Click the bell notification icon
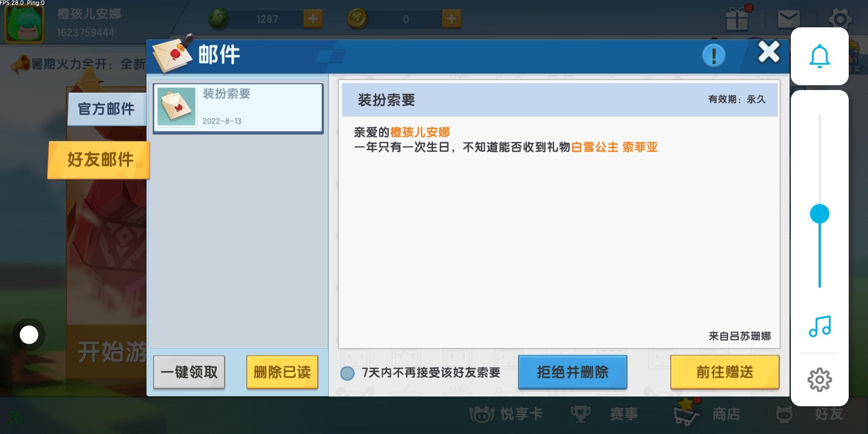 (819, 56)
